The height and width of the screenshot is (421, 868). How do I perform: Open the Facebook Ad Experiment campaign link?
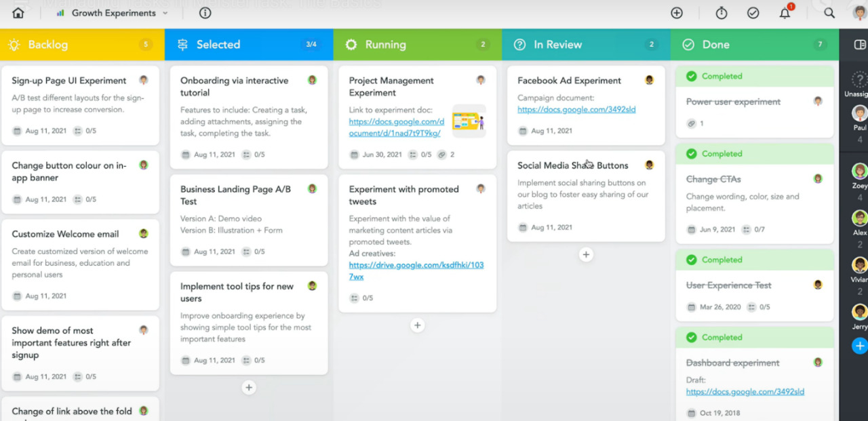tap(576, 110)
